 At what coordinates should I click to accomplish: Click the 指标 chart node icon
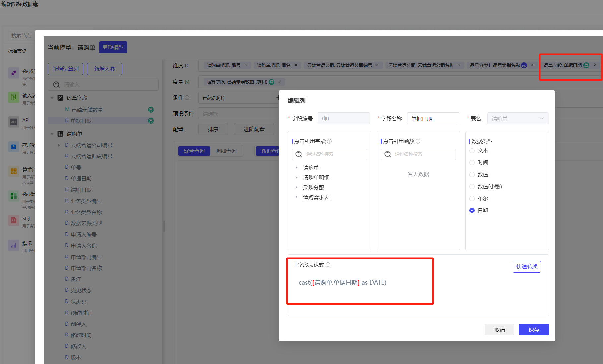pos(14,245)
